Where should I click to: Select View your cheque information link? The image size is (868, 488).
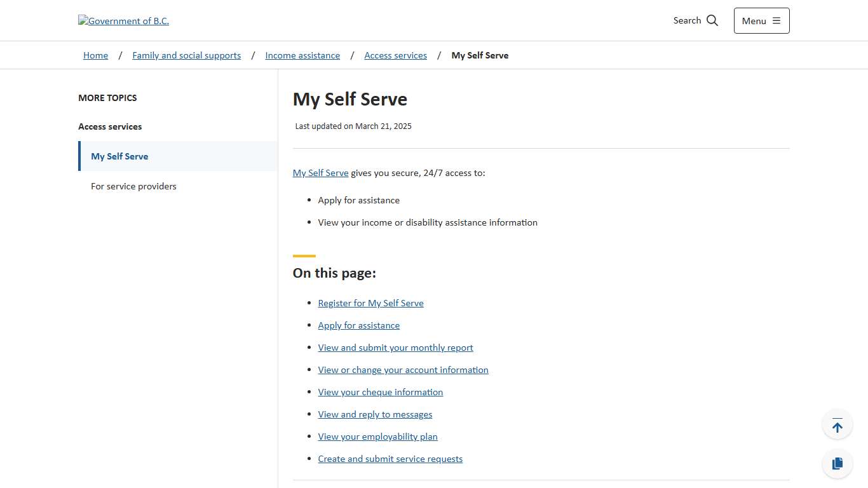pyautogui.click(x=380, y=392)
